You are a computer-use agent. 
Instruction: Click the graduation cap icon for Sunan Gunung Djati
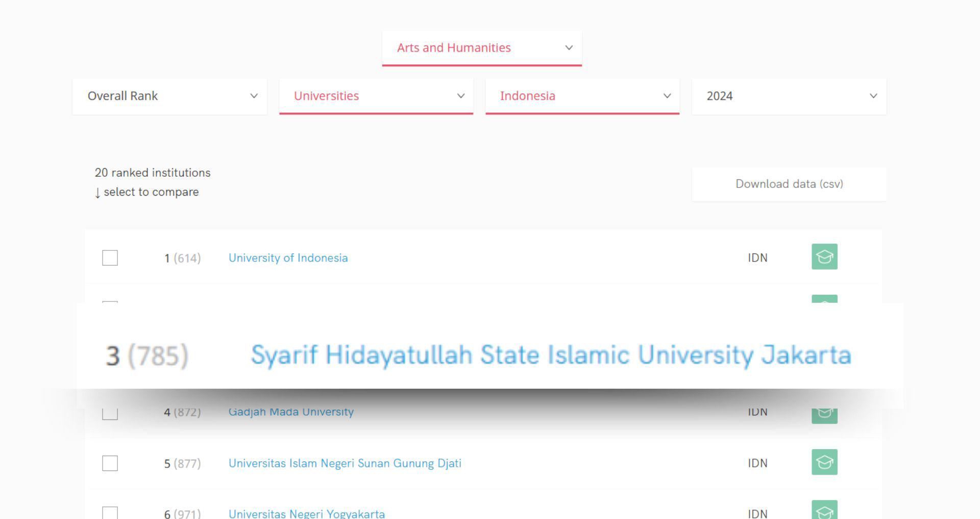click(x=824, y=462)
